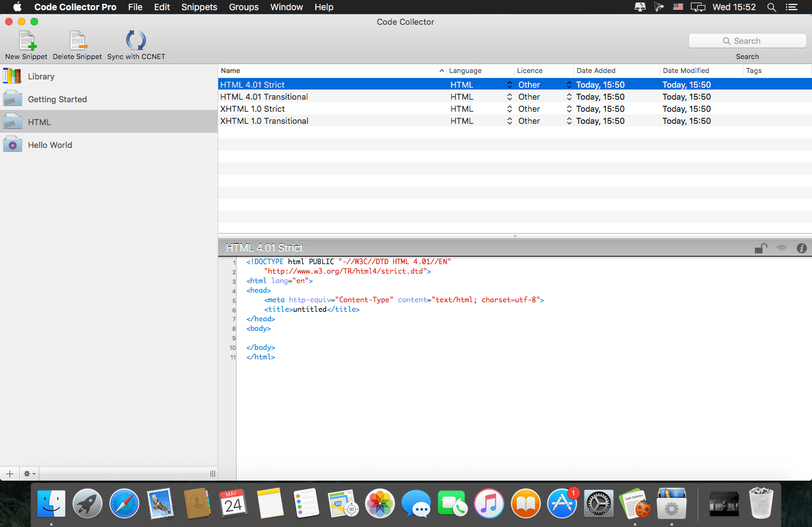Screen dimensions: 812x527
Task: Open the Window menu
Action: (286, 7)
